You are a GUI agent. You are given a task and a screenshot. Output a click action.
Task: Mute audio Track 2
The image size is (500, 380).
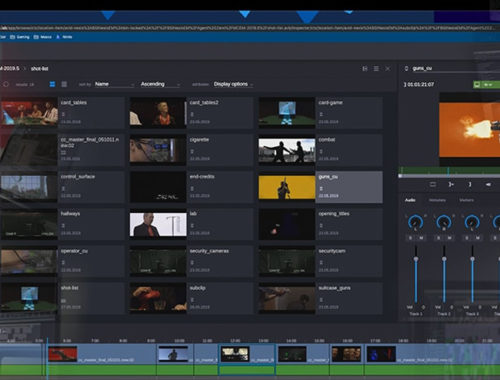[450, 238]
